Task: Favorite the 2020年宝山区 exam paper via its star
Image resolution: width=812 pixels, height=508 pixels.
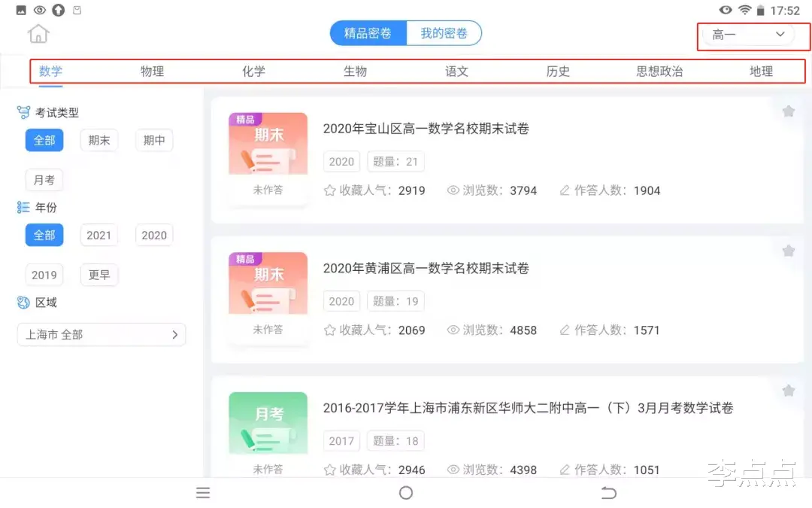Action: (788, 111)
